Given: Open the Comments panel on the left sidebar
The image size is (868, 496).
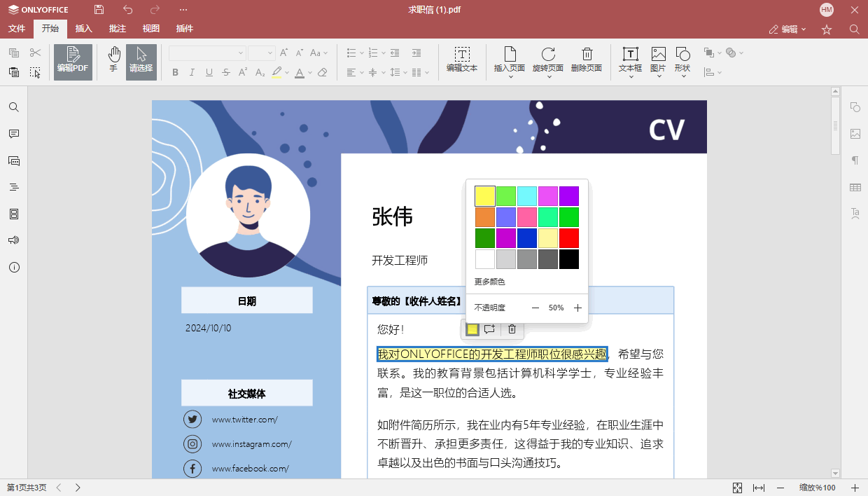Looking at the screenshot, I should click(x=14, y=134).
